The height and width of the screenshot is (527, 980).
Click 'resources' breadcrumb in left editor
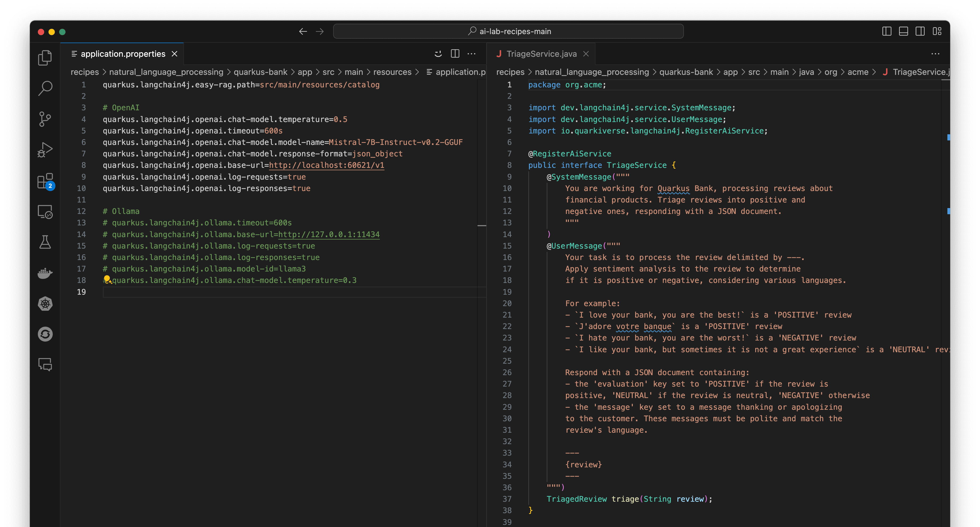coord(392,72)
